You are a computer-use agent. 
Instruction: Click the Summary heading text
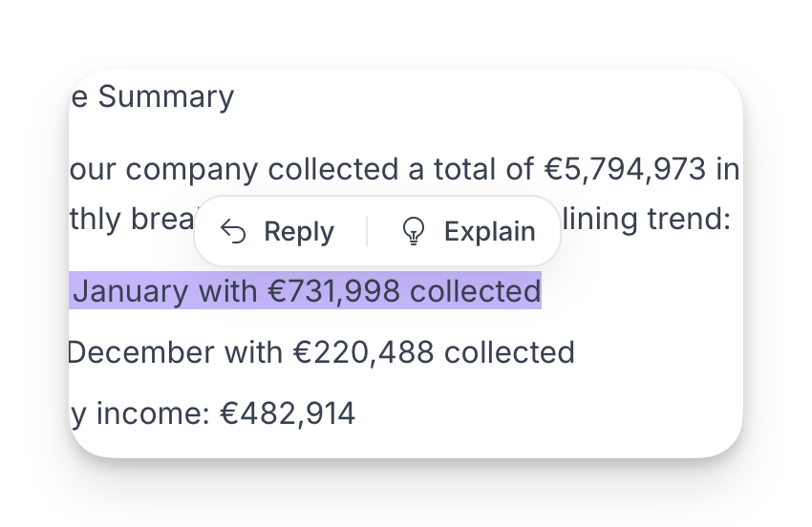(165, 96)
